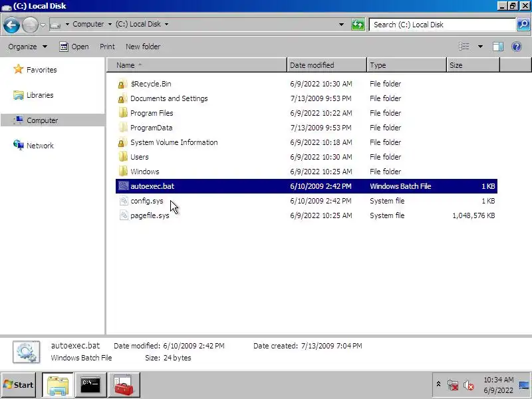
Task: Open the address bar history dropdown
Action: click(341, 25)
